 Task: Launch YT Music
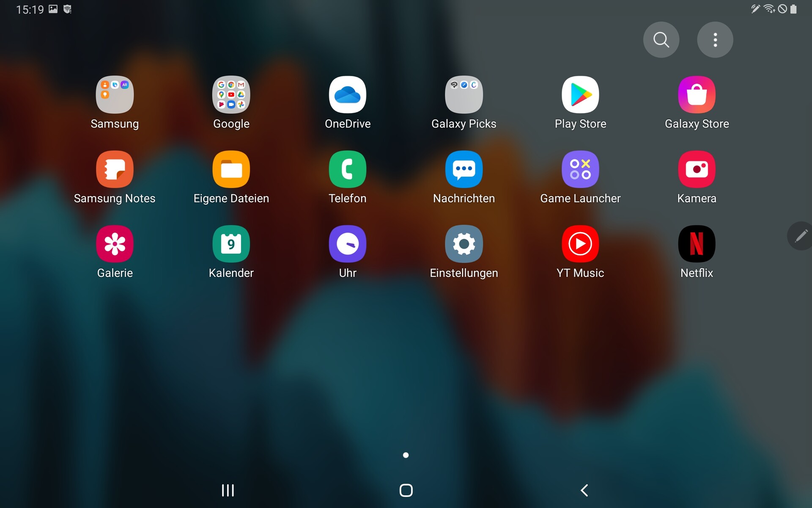tap(580, 244)
